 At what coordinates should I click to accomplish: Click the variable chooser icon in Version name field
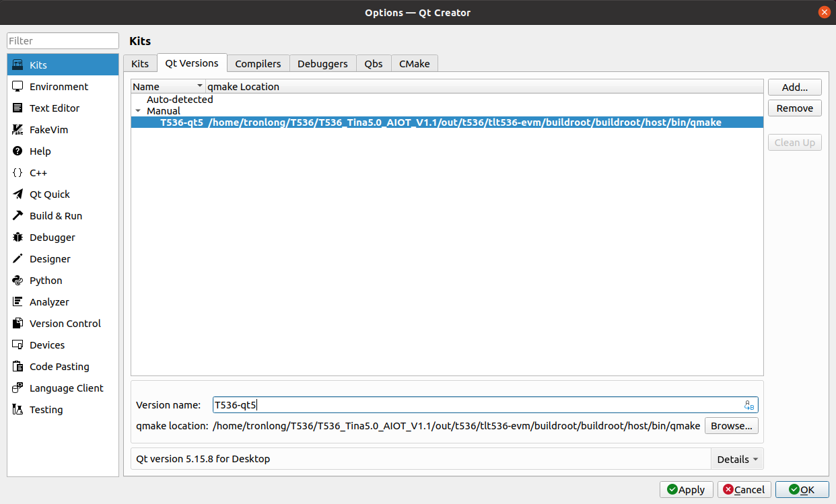click(x=749, y=405)
